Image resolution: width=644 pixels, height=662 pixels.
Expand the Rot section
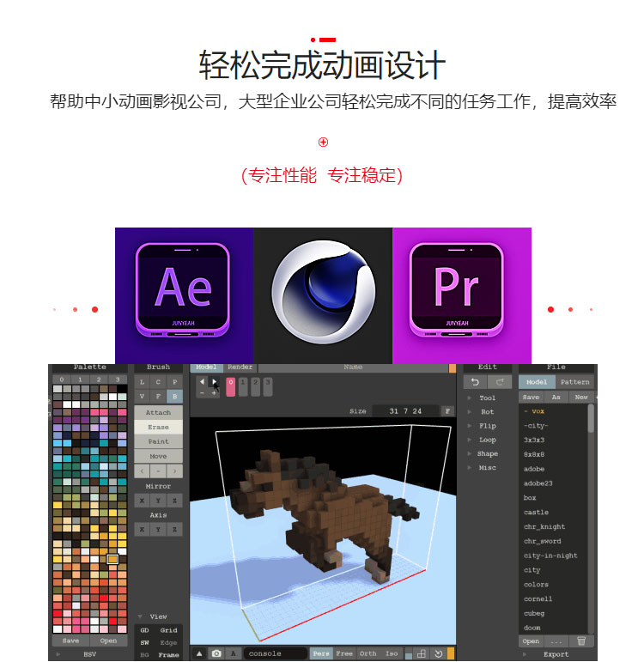tap(487, 411)
